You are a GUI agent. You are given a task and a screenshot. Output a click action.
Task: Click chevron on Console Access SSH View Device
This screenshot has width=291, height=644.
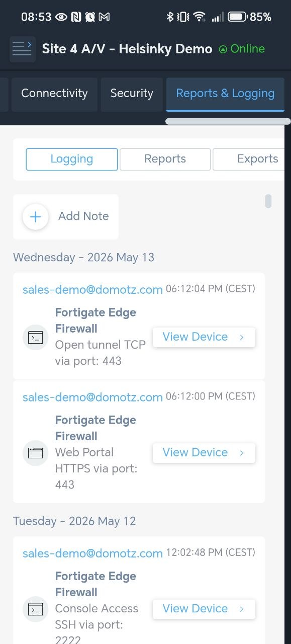[242, 609]
